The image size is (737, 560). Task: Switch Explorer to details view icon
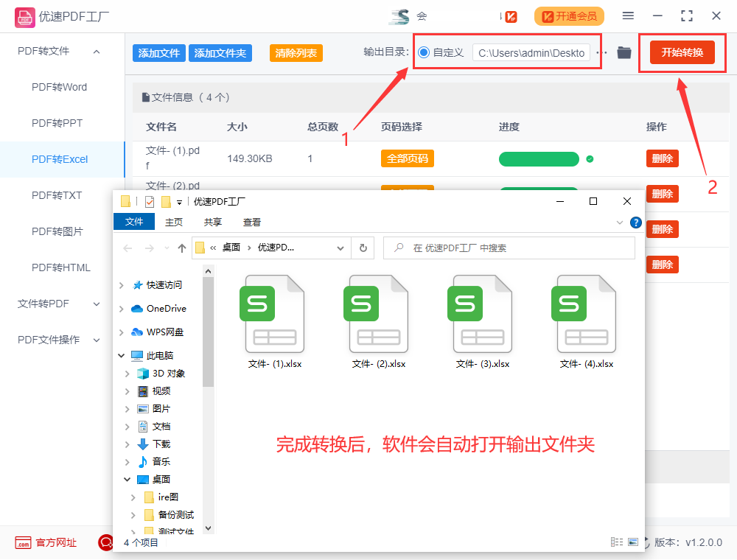point(617,542)
